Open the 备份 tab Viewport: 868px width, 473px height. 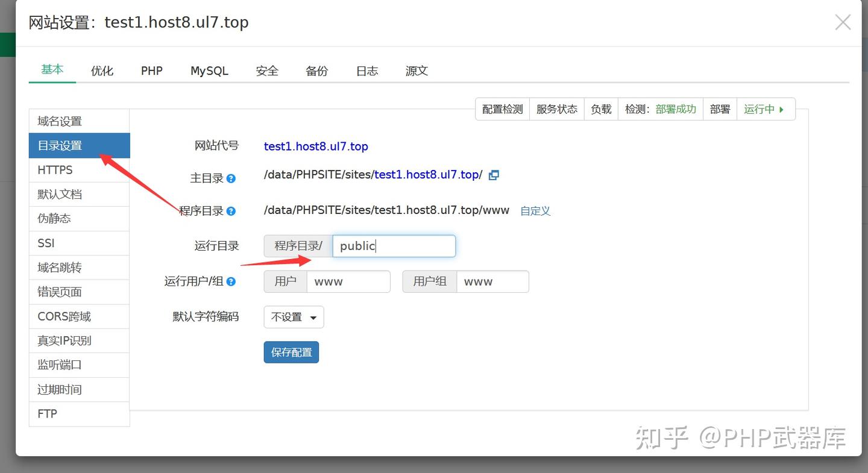[x=317, y=70]
